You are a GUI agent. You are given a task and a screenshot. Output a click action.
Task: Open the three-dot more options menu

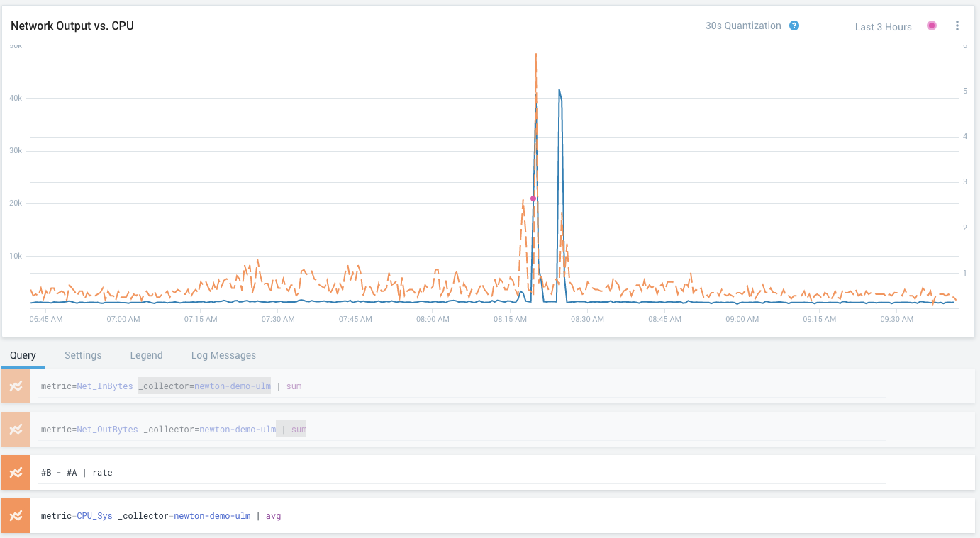957,26
